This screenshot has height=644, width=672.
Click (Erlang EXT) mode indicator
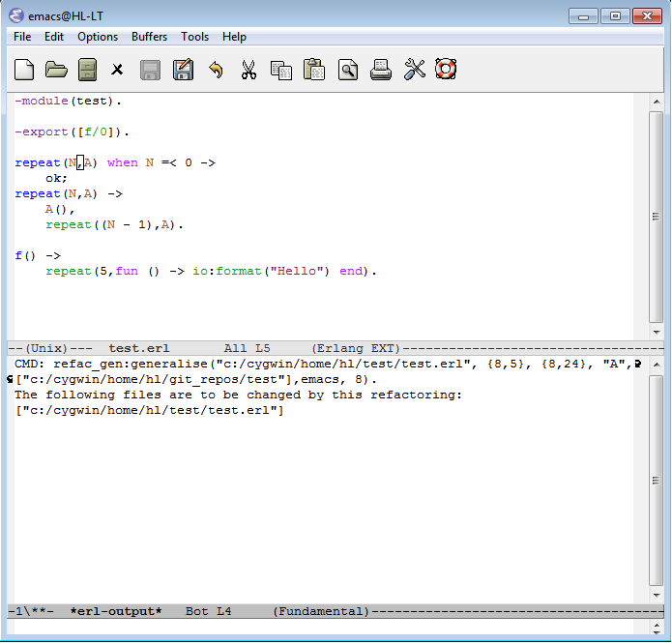(x=356, y=348)
